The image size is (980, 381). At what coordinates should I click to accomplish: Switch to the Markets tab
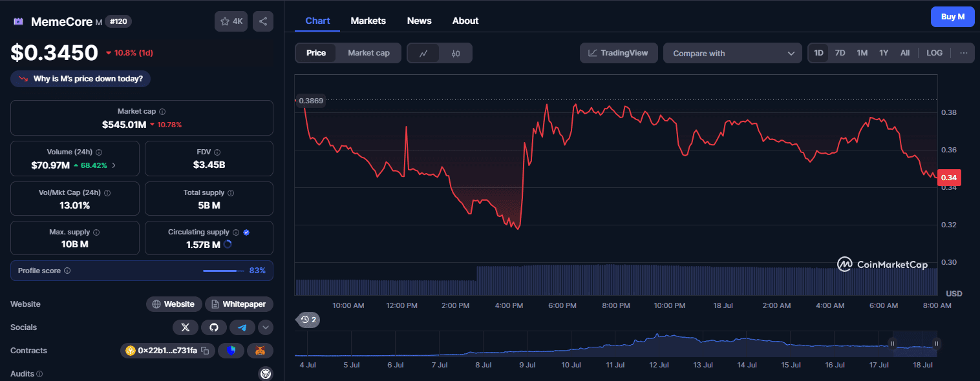point(368,21)
